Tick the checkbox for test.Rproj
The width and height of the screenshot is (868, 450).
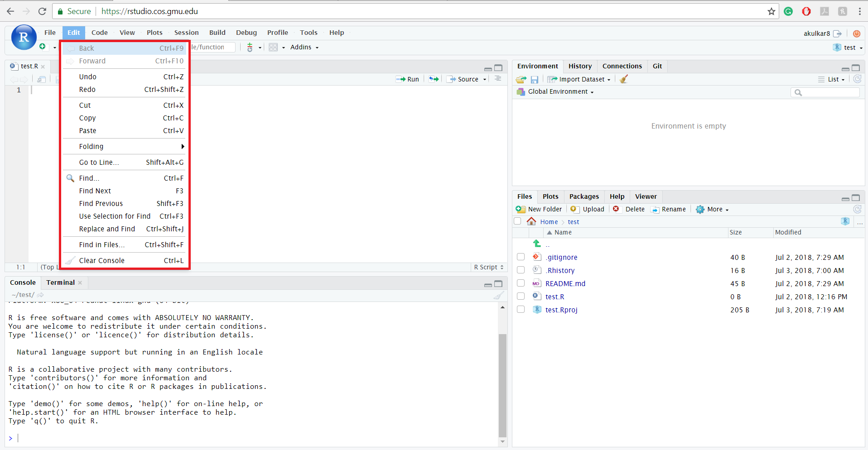pos(521,310)
